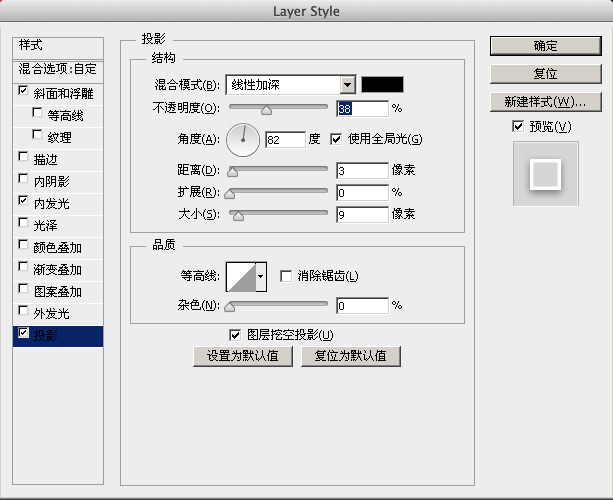Enable the 渐变叠加 style checkbox
613x500 pixels.
click(x=23, y=267)
